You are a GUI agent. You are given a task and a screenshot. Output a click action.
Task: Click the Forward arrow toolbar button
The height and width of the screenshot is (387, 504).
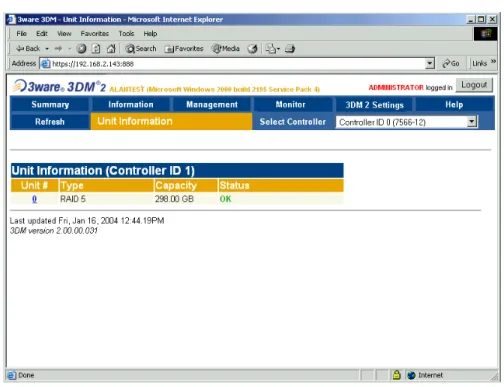[x=58, y=49]
